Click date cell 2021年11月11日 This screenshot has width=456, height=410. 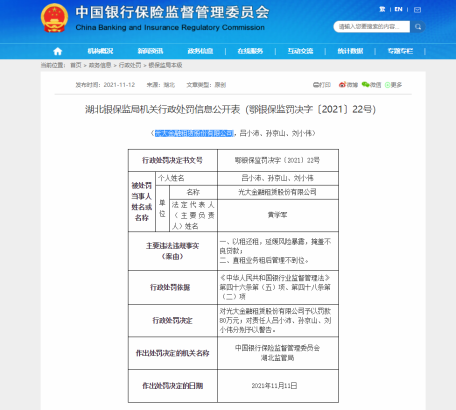(278, 386)
